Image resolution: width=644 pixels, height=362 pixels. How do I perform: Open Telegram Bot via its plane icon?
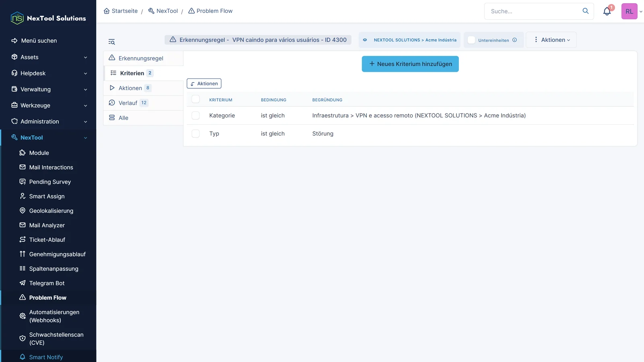(x=23, y=283)
